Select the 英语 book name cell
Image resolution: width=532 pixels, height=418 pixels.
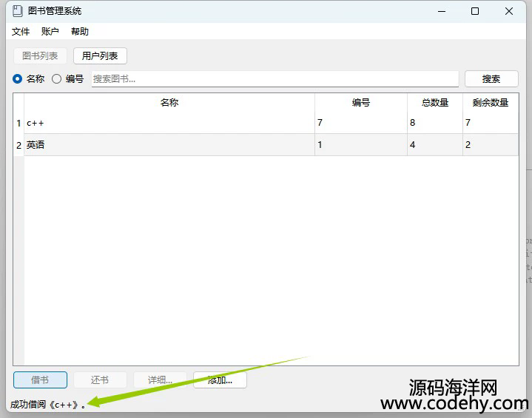click(x=169, y=145)
